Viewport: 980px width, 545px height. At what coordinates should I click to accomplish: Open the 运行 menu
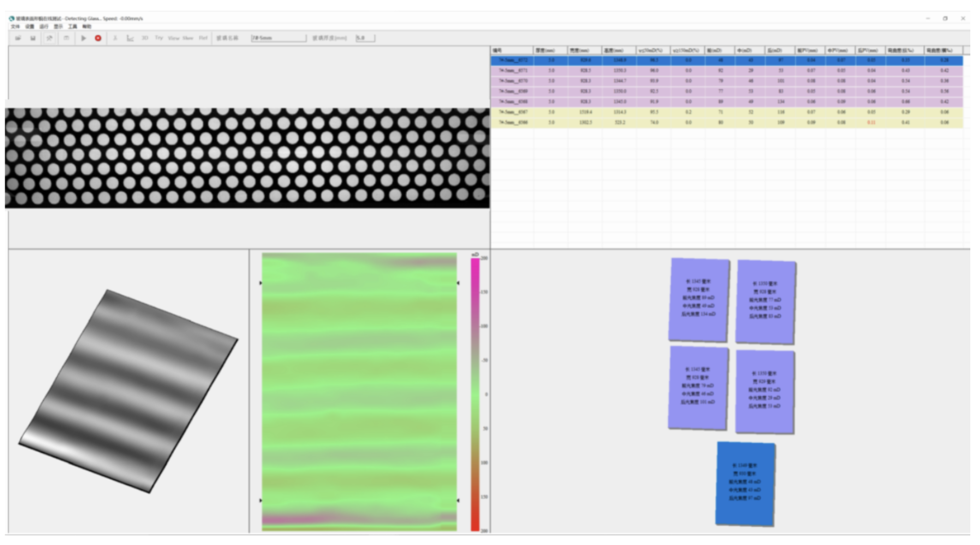[44, 27]
